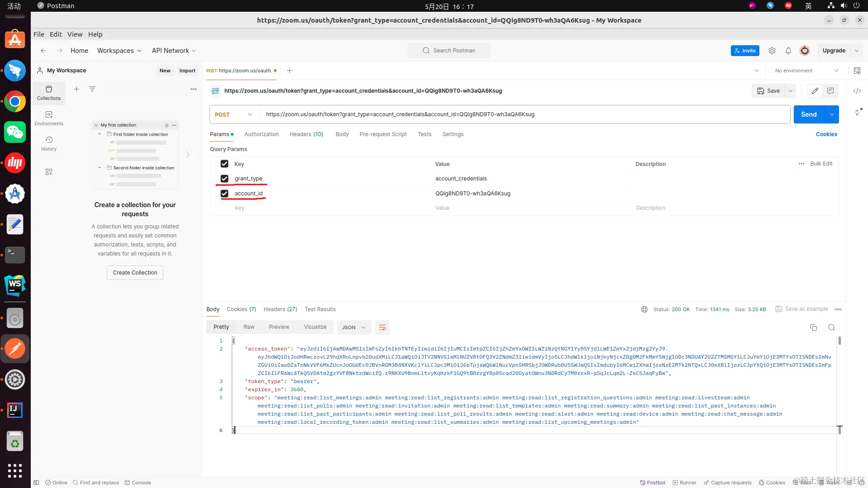Viewport: 868px width, 488px height.
Task: Open the File menu
Action: tap(39, 34)
